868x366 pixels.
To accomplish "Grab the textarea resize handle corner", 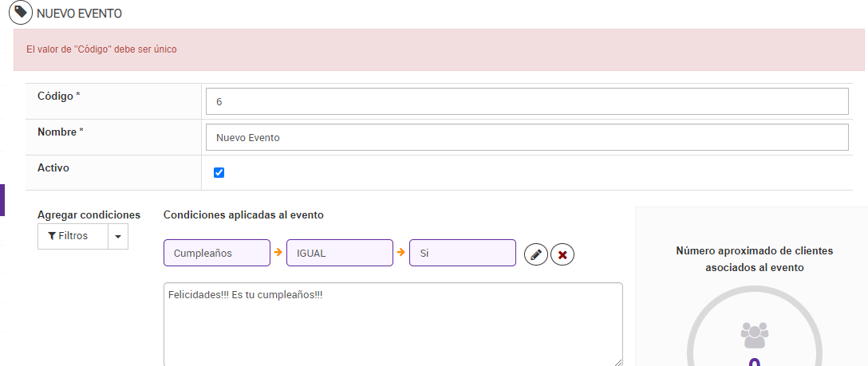I will click(618, 362).
